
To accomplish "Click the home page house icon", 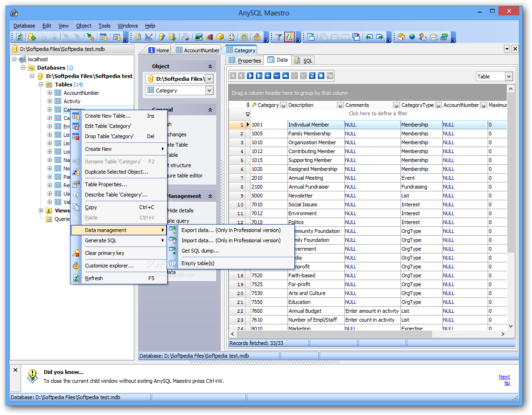I will click(402, 37).
